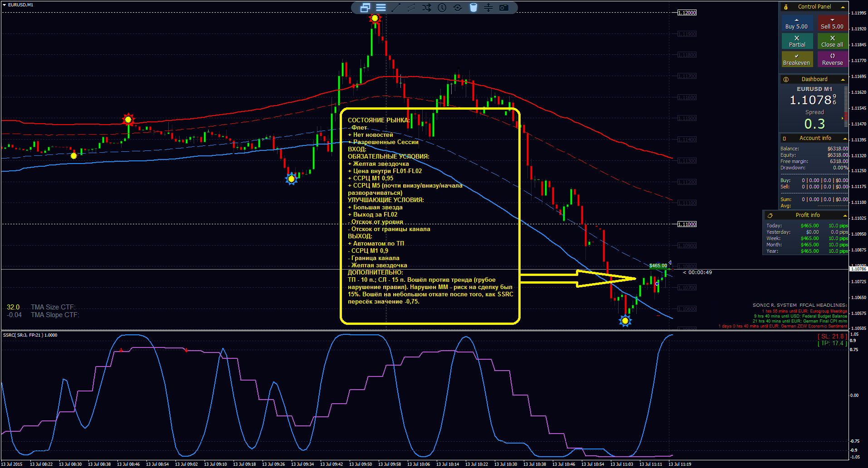Click the 13 Jul 2015 date label on time axis
Screen dimensions: 868x468
12,464
